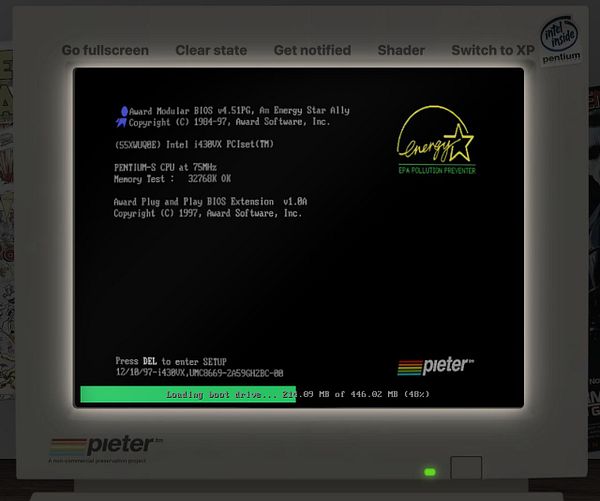This screenshot has width=600, height=501.
Task: Click 'EPA POLLUTION PREVENTER' text
Action: pyautogui.click(x=437, y=170)
